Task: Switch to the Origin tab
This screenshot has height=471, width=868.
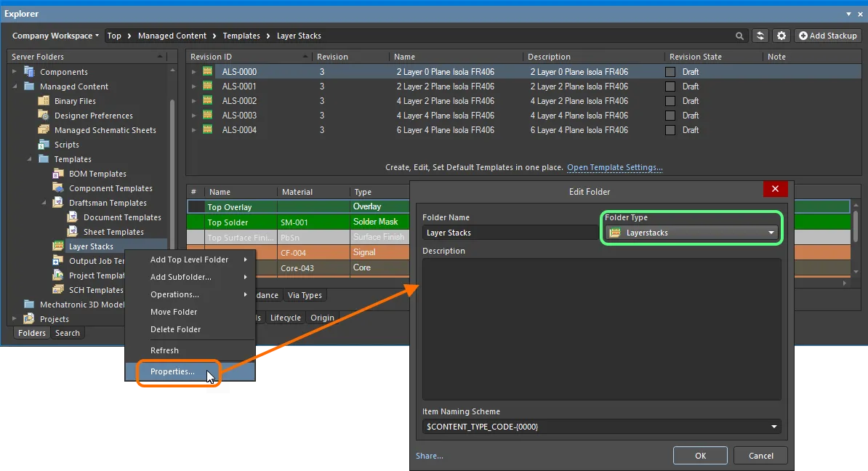Action: pyautogui.click(x=322, y=318)
